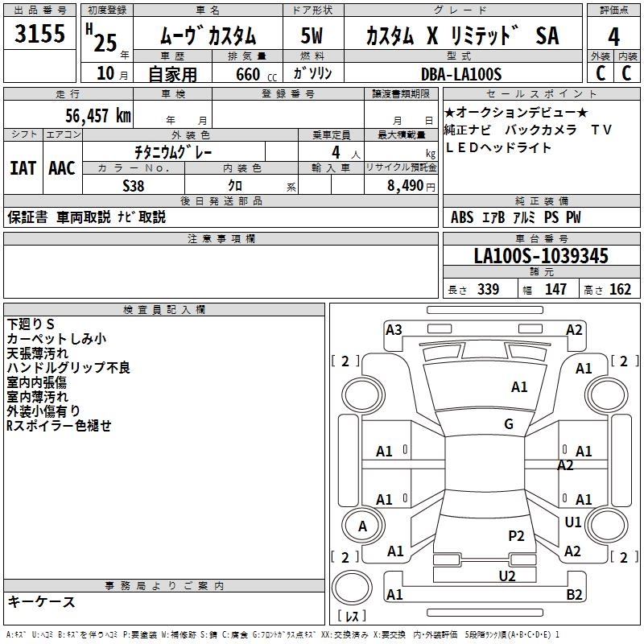Click the inspector note Rスポイラー色褪せ
The width and height of the screenshot is (644, 644).
point(59,426)
